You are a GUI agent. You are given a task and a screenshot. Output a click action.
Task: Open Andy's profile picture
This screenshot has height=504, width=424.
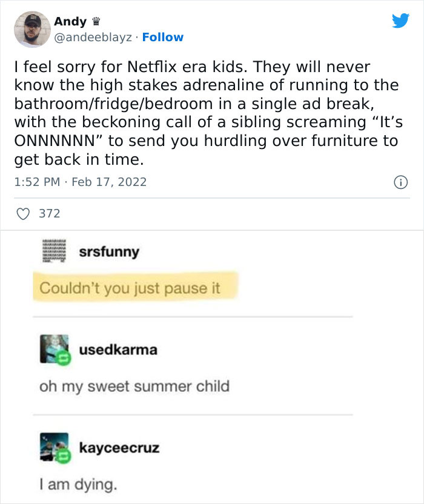click(32, 29)
